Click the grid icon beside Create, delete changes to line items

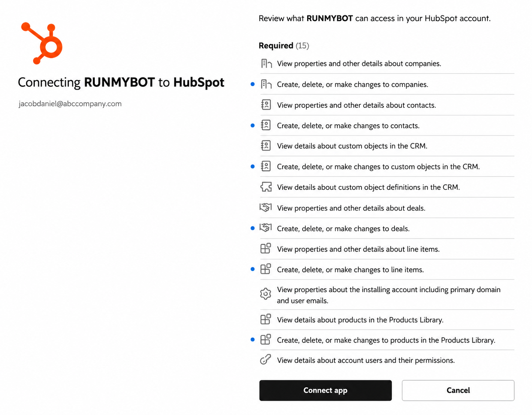pos(266,269)
